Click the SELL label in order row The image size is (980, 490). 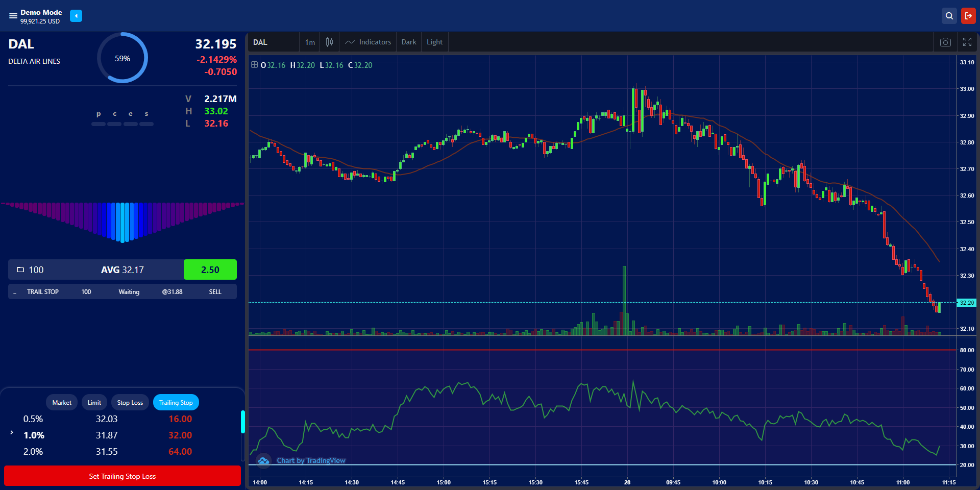pyautogui.click(x=215, y=292)
